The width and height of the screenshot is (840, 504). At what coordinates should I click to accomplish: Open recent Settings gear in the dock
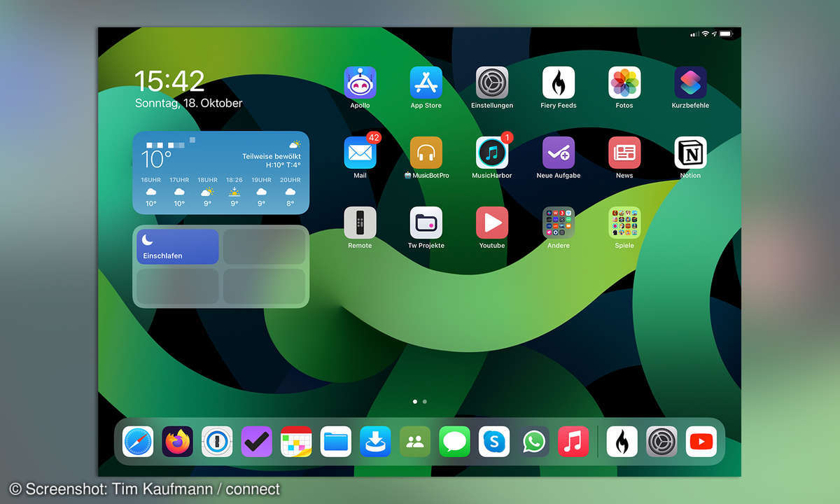661,442
